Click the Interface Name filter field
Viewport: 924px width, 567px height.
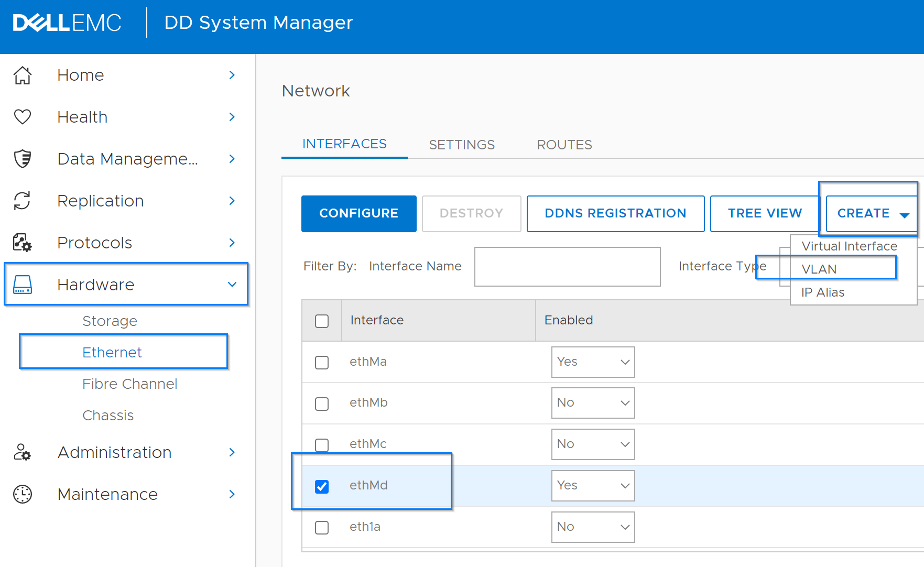567,267
